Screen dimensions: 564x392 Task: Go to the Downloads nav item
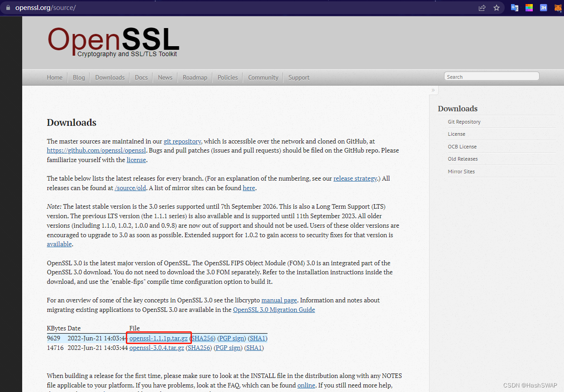(x=110, y=77)
